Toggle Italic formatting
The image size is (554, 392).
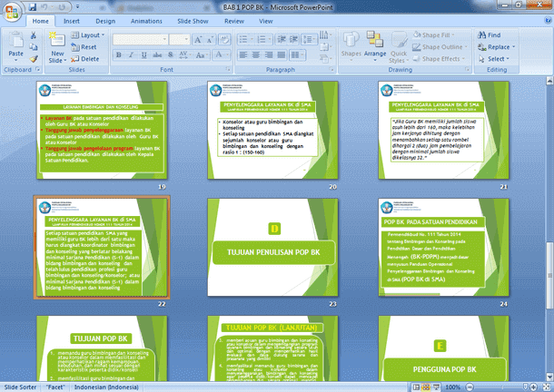point(131,54)
